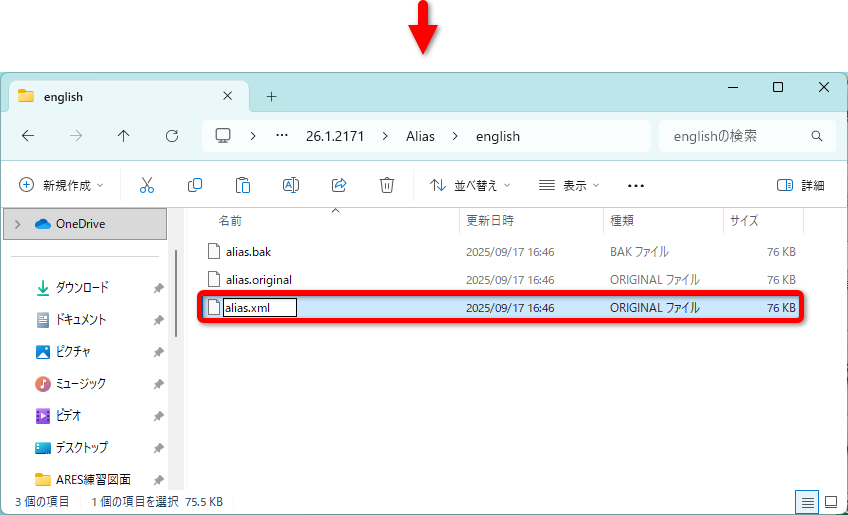The width and height of the screenshot is (848, 515).
Task: Toggle the 詳細 details pane
Action: (x=800, y=186)
